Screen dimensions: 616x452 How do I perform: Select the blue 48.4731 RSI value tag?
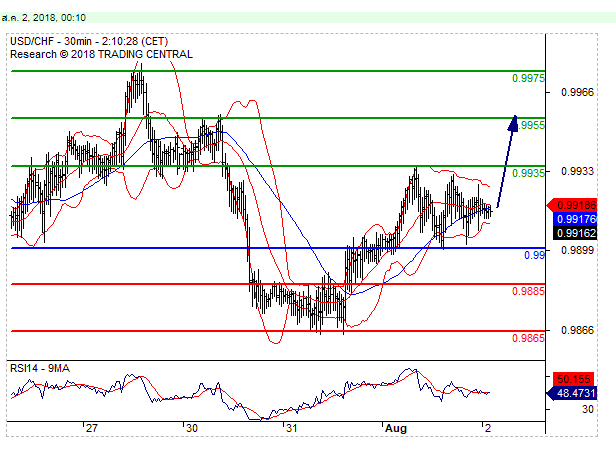(x=572, y=393)
